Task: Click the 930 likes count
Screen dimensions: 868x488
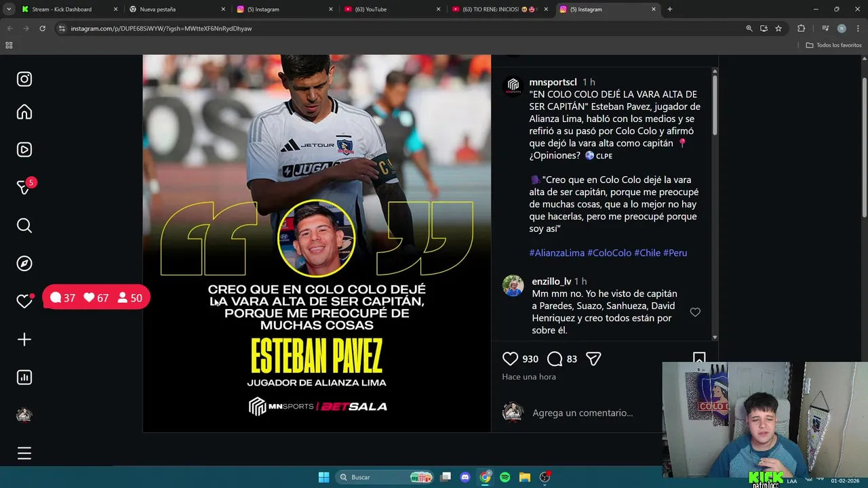Action: [x=530, y=359]
